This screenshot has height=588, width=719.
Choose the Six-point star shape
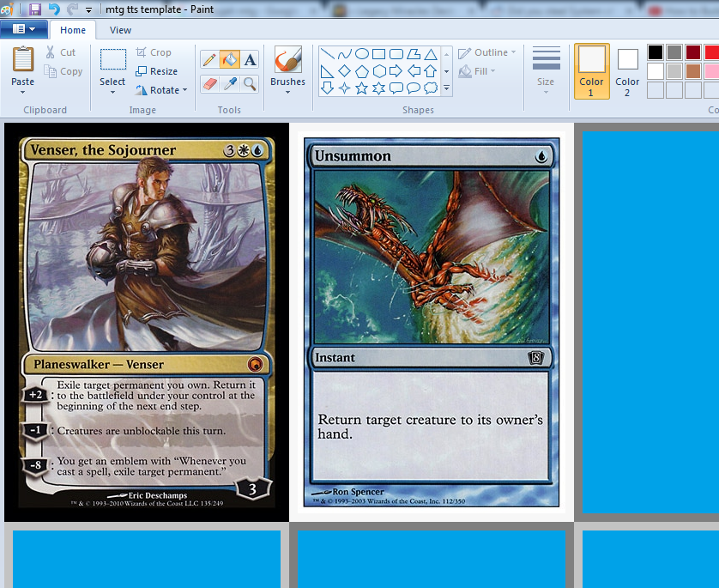pyautogui.click(x=378, y=88)
